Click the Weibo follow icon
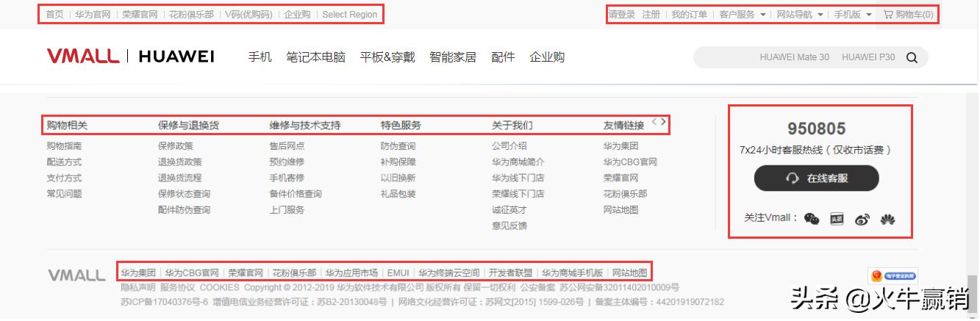980x321 pixels. click(x=862, y=218)
